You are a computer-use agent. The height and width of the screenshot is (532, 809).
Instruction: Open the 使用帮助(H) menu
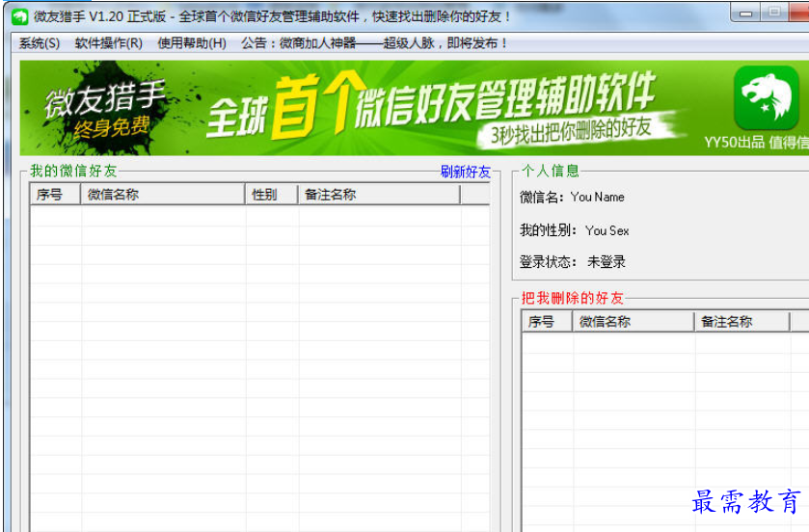pos(192,43)
